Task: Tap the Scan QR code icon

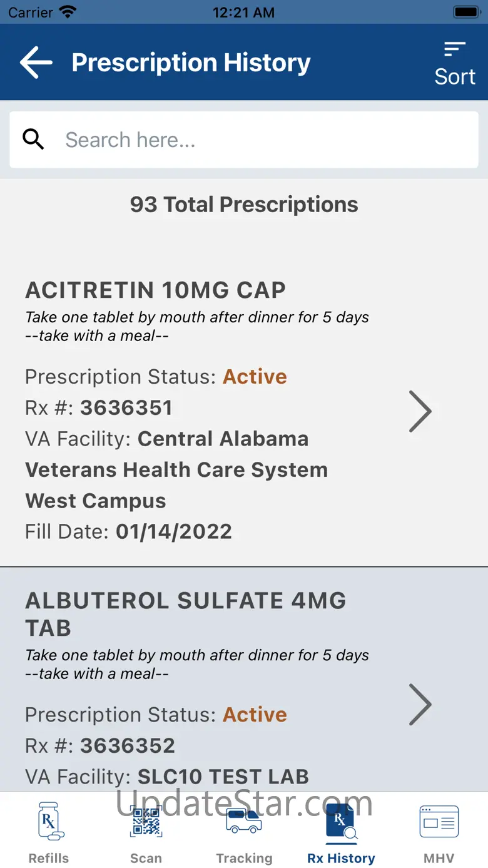Action: pyautogui.click(x=146, y=822)
